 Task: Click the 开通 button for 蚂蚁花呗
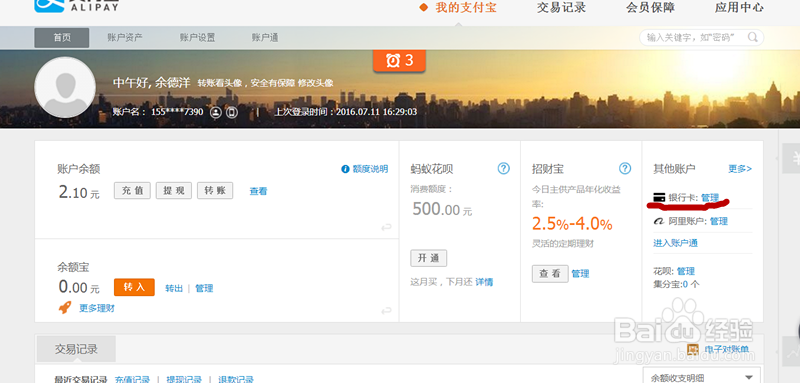pos(429,258)
